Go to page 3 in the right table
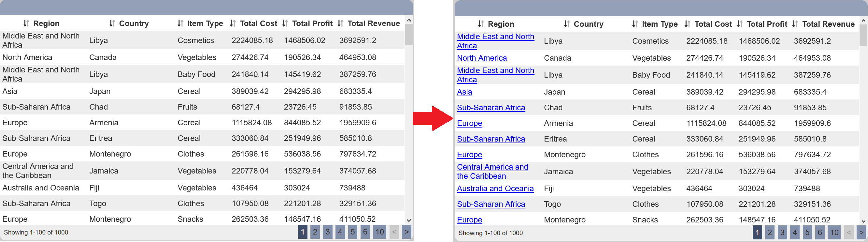 782,233
